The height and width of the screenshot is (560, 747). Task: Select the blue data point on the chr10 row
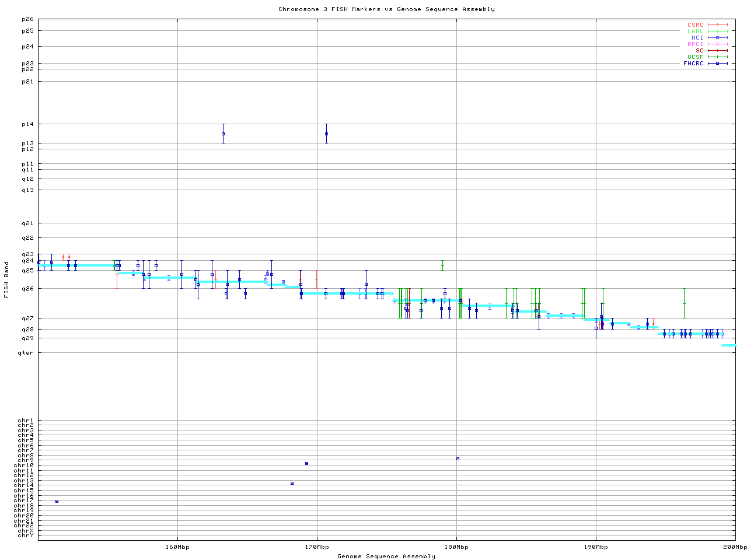tap(306, 463)
